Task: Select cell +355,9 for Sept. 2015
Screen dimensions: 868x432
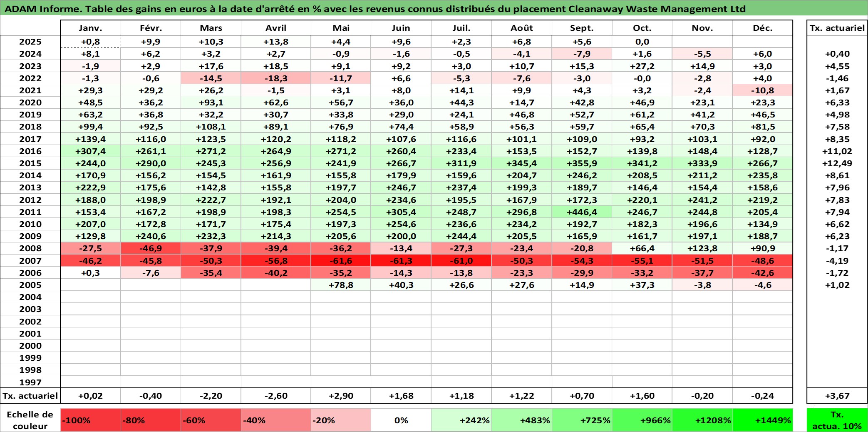Action: [582, 163]
